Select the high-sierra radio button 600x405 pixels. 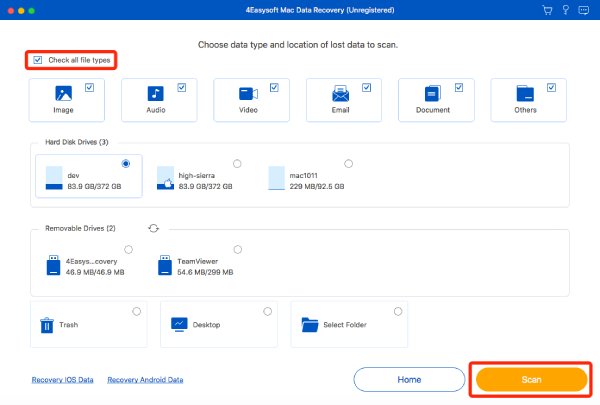click(x=237, y=163)
